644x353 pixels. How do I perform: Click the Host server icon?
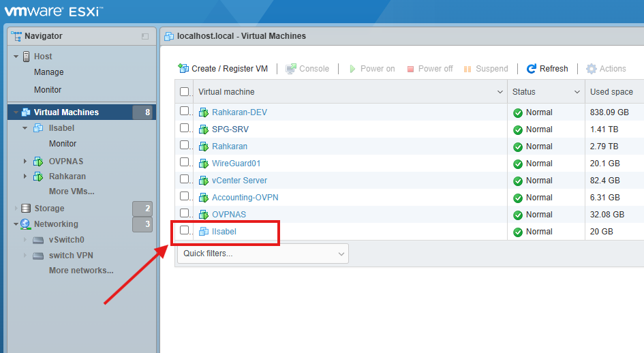tap(27, 57)
